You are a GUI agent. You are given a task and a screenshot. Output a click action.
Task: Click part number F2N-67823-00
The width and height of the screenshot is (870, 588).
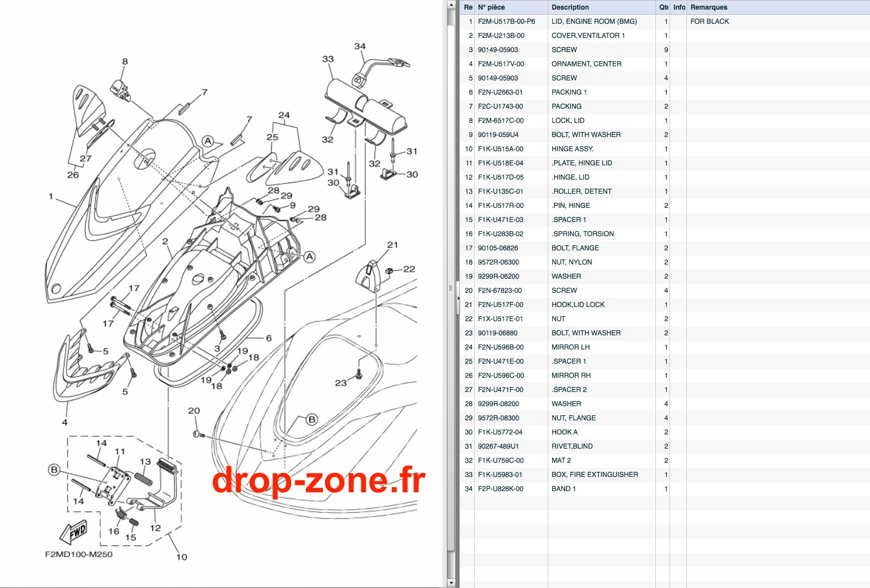(500, 291)
